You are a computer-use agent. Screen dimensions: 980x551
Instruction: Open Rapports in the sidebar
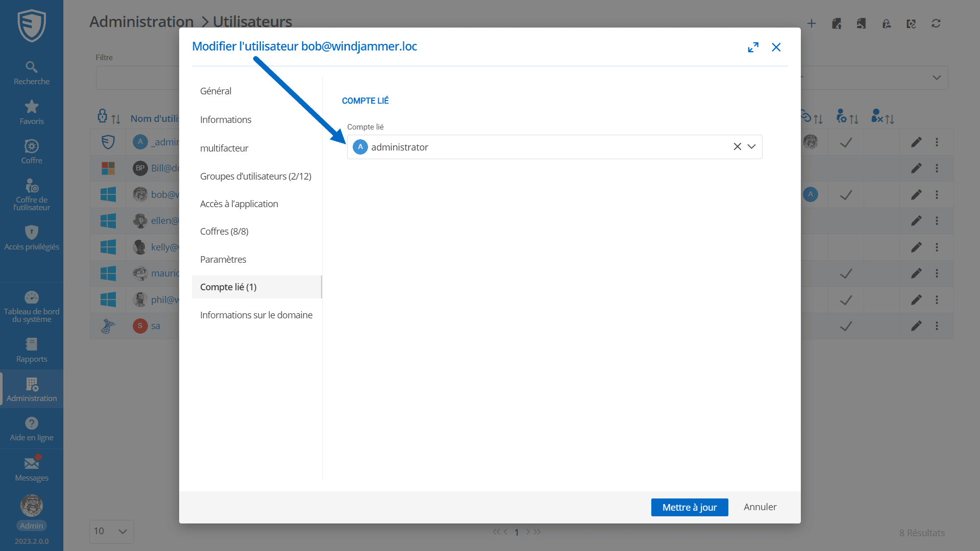(32, 350)
